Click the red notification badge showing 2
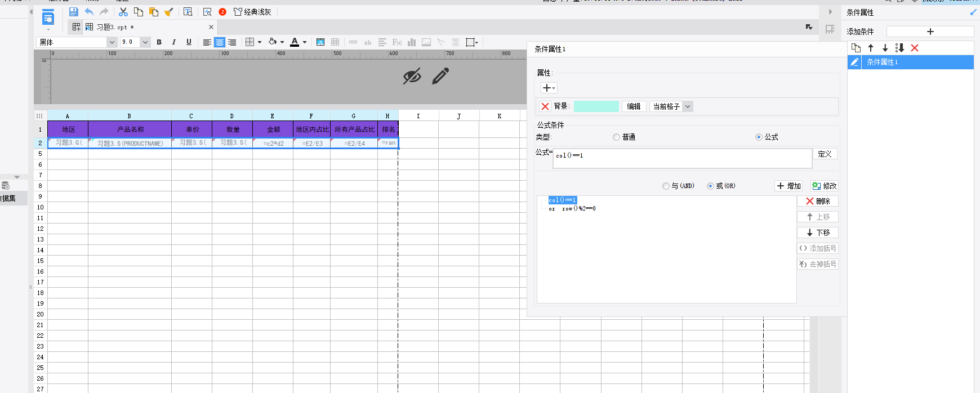Screen dimensions: 980x393 coord(222,12)
